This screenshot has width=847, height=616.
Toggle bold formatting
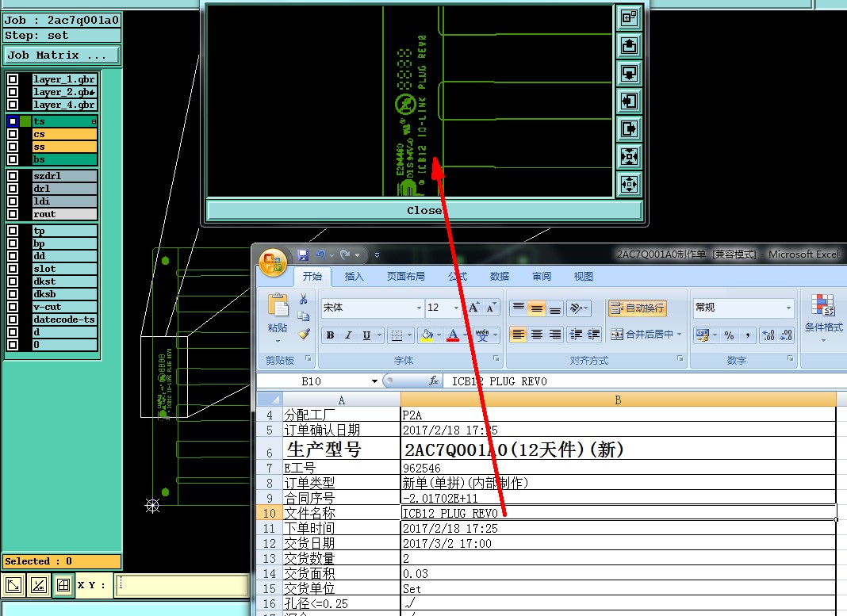(330, 335)
